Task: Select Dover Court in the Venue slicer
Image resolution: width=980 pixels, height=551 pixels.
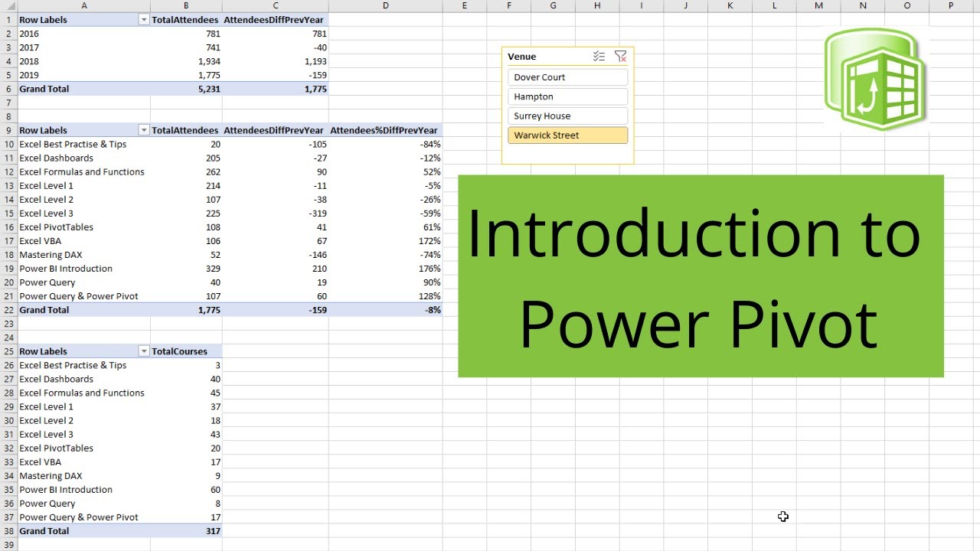Action: pos(567,77)
